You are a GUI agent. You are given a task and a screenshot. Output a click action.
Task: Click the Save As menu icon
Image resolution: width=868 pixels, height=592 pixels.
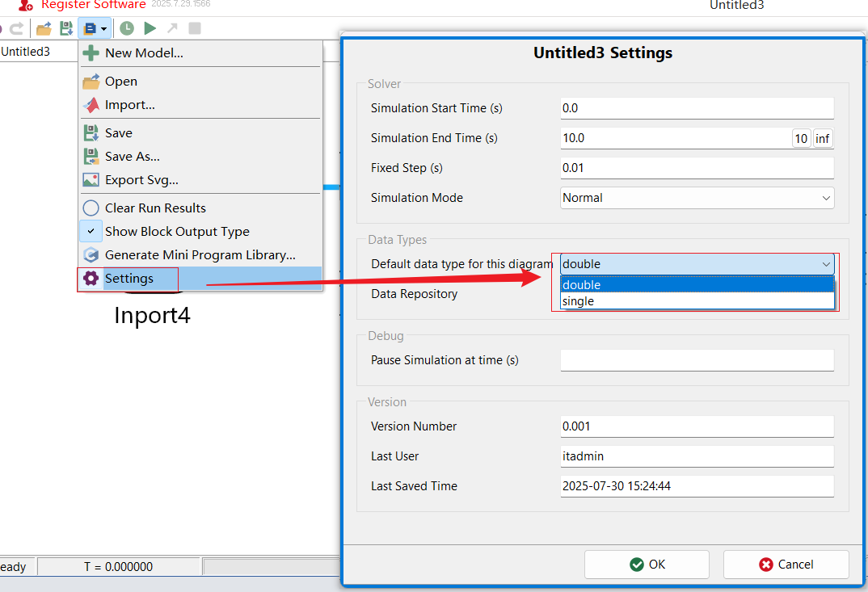click(x=91, y=157)
